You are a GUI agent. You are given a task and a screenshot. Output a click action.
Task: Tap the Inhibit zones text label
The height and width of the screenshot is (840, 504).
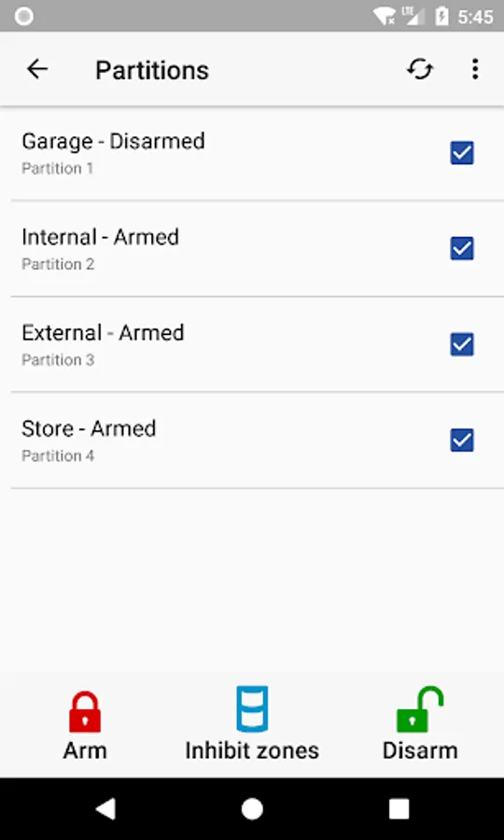coord(252,750)
